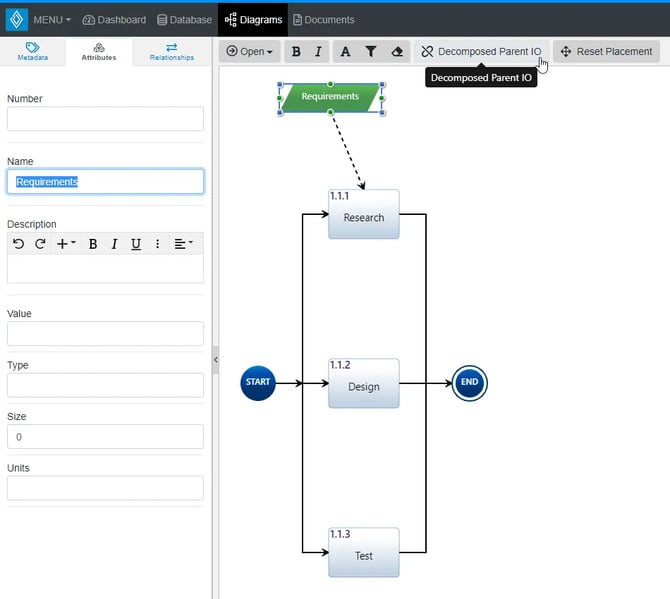Screen dimensions: 670x599
Task: Open the MENU dropdown
Action: tap(52, 20)
